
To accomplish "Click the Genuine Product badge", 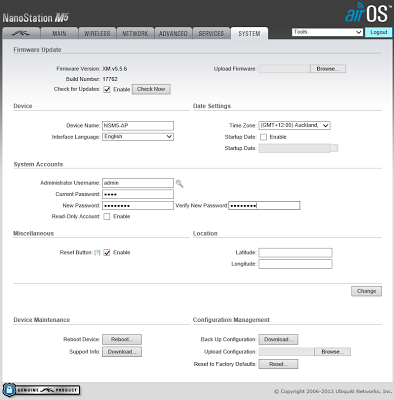I will point(42,390).
